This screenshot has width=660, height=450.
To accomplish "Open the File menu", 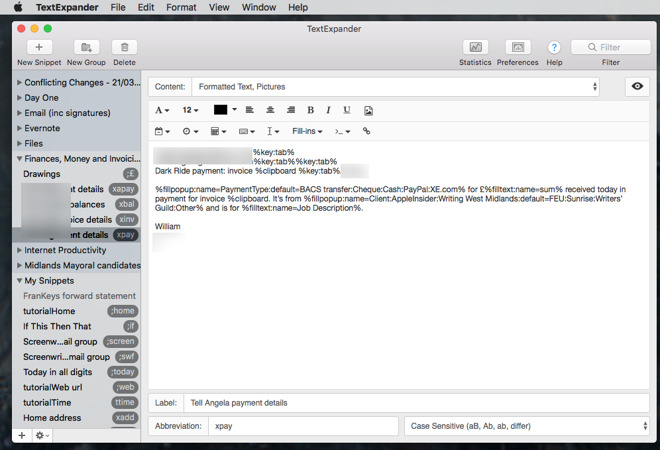I will point(118,8).
